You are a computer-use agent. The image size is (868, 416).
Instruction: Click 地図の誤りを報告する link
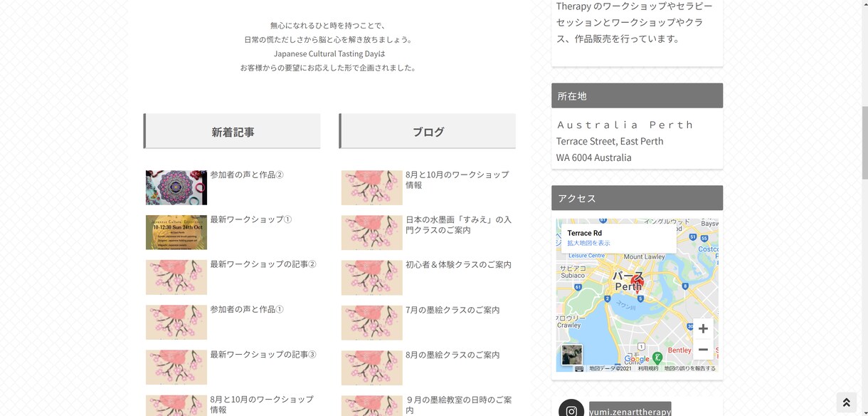click(x=690, y=369)
